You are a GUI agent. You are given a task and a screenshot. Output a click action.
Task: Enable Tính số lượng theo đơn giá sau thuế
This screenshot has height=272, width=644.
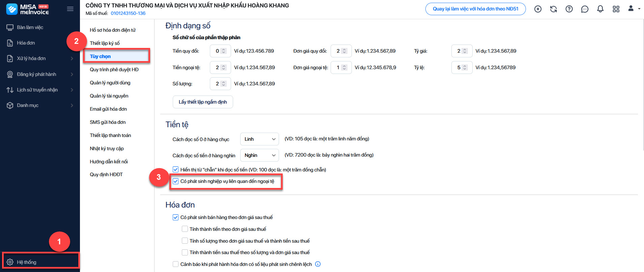pos(185,241)
